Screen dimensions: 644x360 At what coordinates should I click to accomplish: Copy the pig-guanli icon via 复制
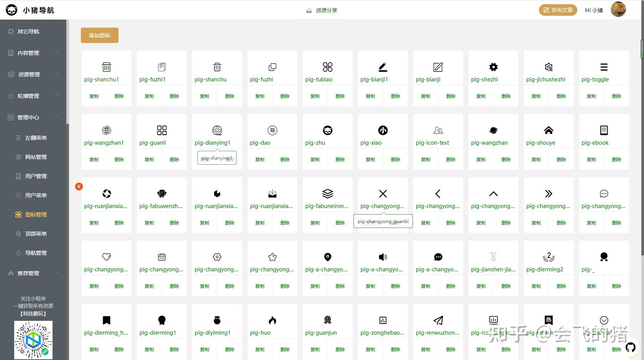click(149, 159)
